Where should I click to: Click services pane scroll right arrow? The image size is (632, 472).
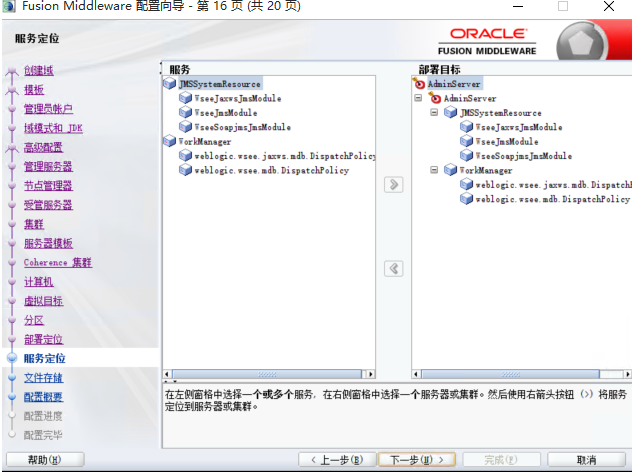pos(370,374)
